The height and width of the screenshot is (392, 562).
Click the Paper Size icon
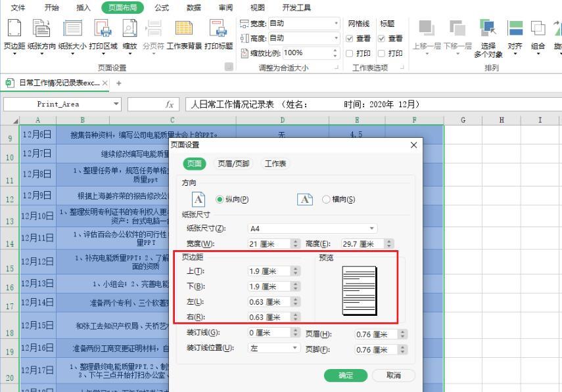coord(72,29)
